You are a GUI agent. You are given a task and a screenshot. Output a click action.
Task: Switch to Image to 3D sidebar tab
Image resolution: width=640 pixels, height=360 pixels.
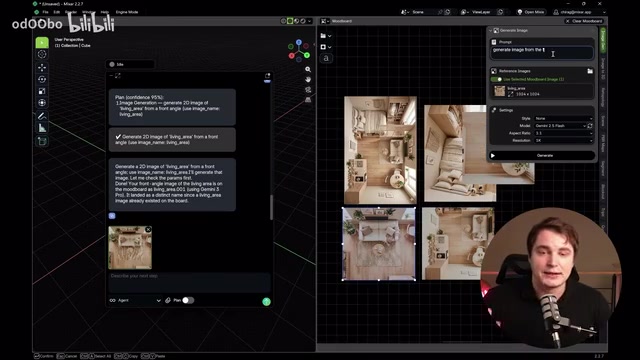pyautogui.click(x=603, y=69)
